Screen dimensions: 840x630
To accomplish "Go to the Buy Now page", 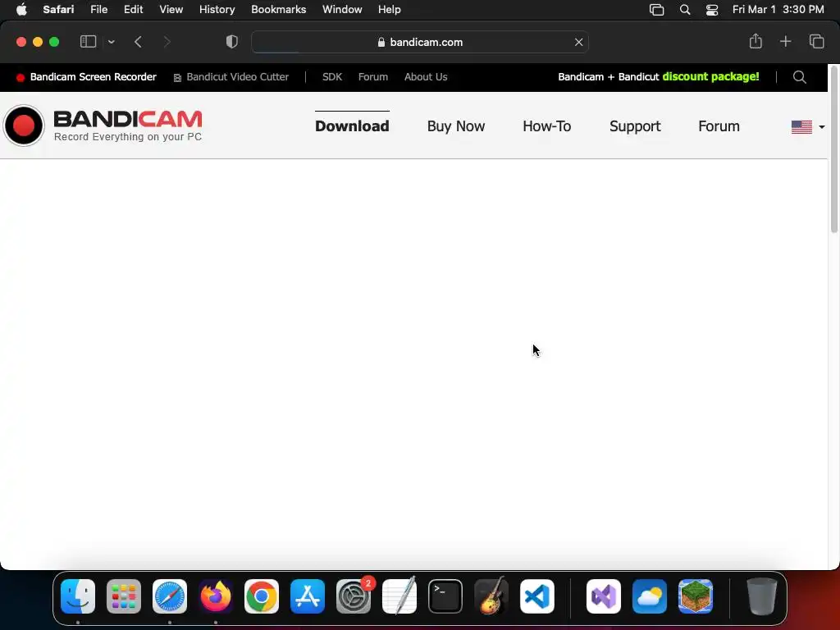I will click(x=456, y=126).
